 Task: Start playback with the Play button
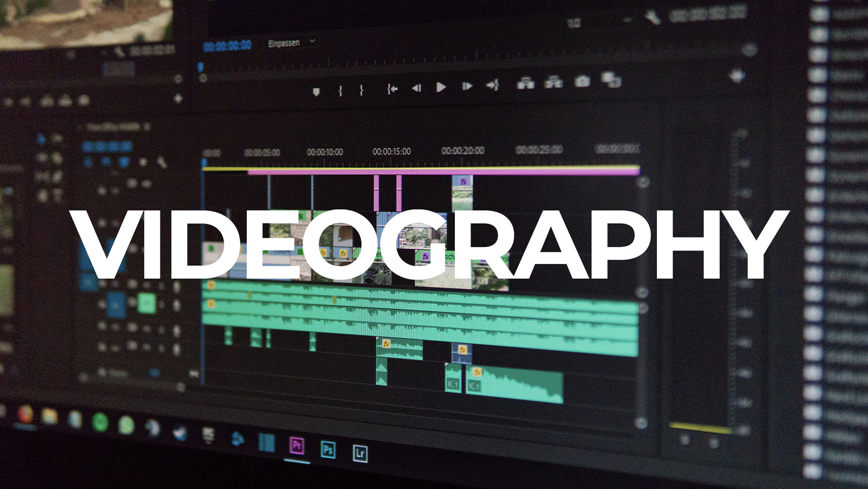[x=441, y=87]
